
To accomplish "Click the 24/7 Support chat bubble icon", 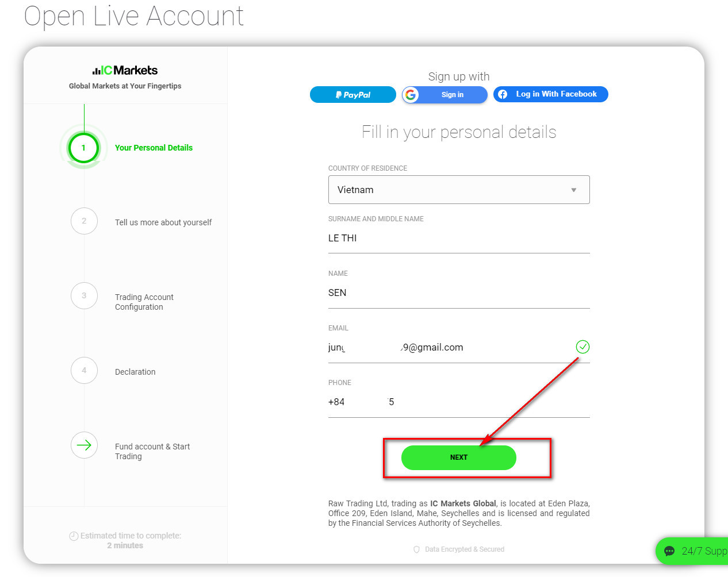I will [x=669, y=551].
